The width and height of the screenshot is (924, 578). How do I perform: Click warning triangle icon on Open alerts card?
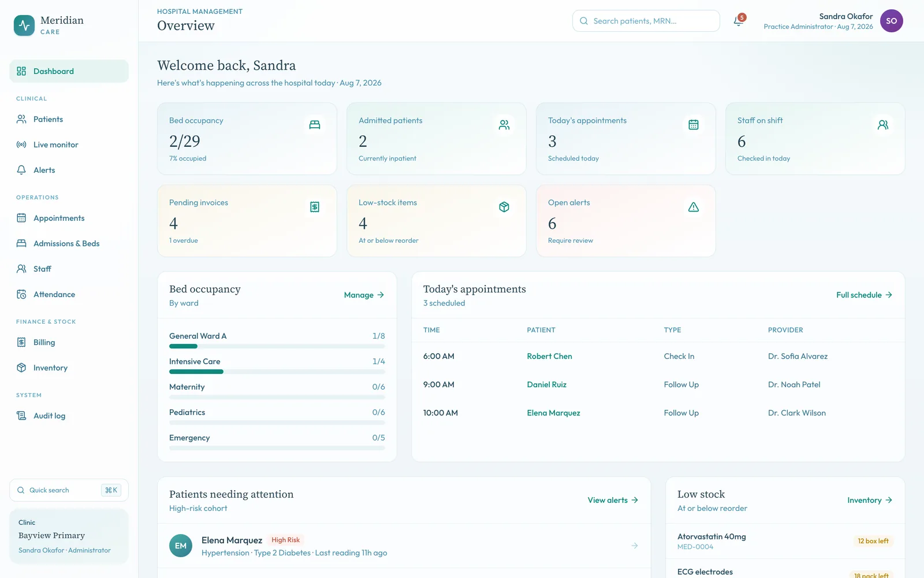tap(694, 207)
